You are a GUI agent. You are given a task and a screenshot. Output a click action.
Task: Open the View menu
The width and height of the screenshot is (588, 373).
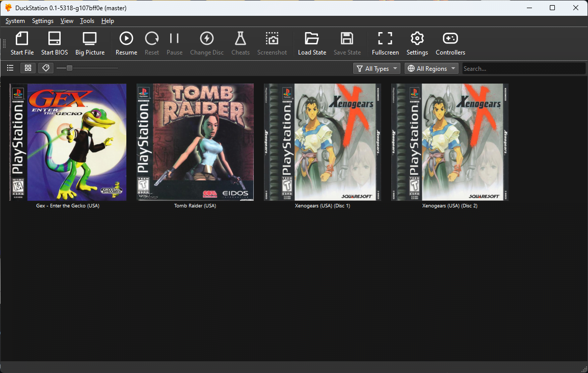(x=67, y=21)
